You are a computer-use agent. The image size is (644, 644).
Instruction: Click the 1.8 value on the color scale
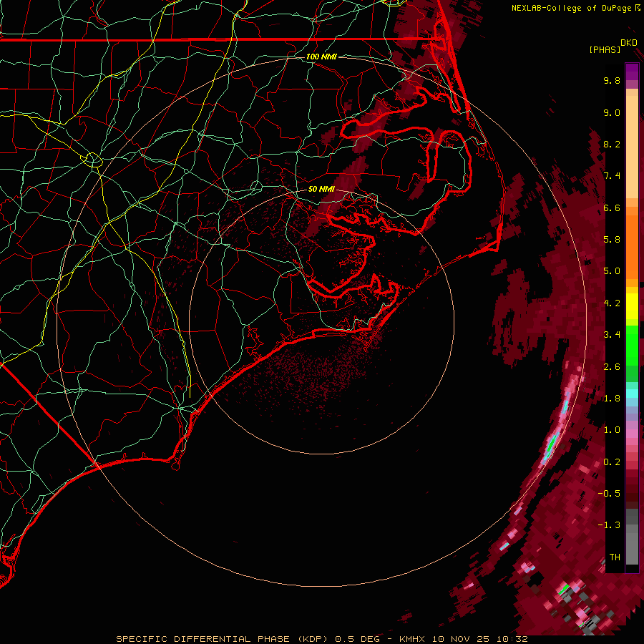[x=612, y=399]
